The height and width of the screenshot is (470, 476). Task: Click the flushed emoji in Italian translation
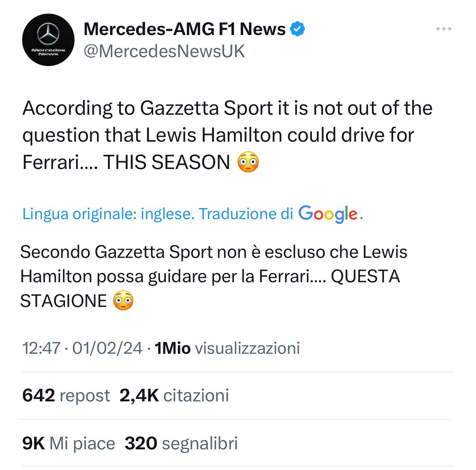[123, 301]
